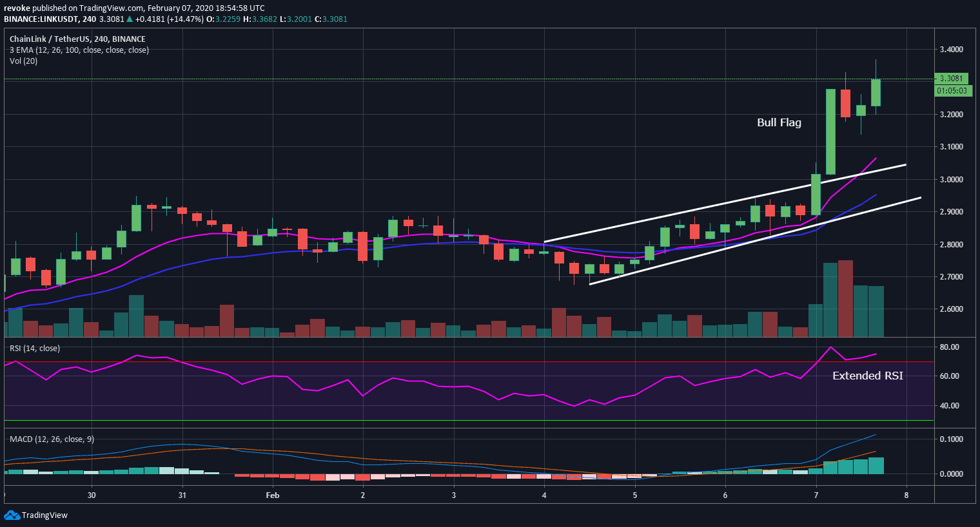
Task: Click the 80.00 level on RSI scale
Action: coord(950,347)
